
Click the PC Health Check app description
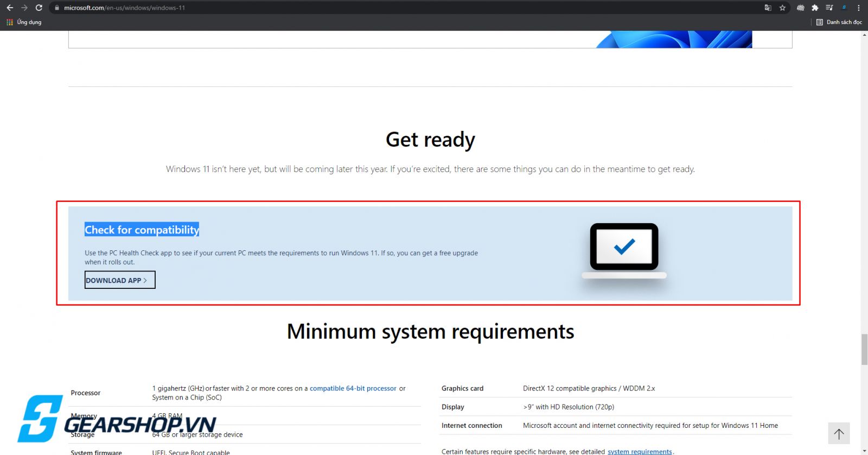(x=281, y=257)
